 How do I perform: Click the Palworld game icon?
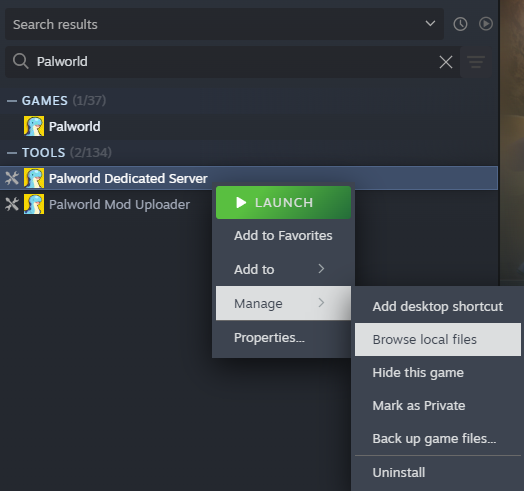34,126
